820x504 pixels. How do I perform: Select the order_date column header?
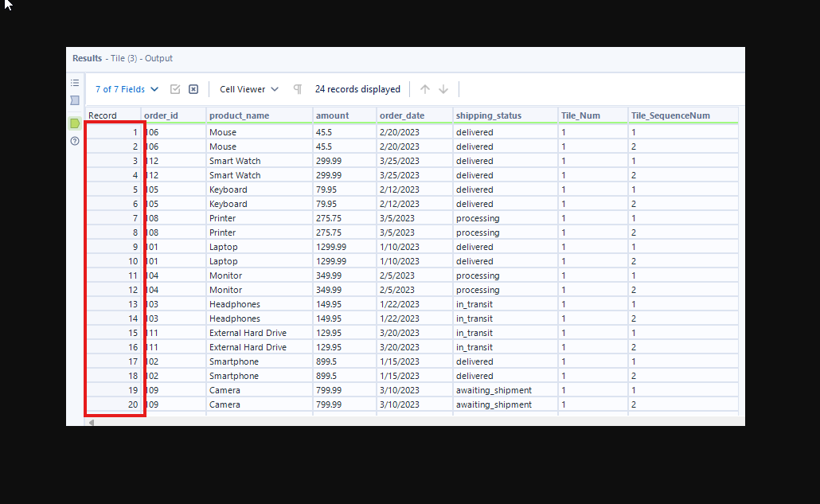pyautogui.click(x=401, y=115)
